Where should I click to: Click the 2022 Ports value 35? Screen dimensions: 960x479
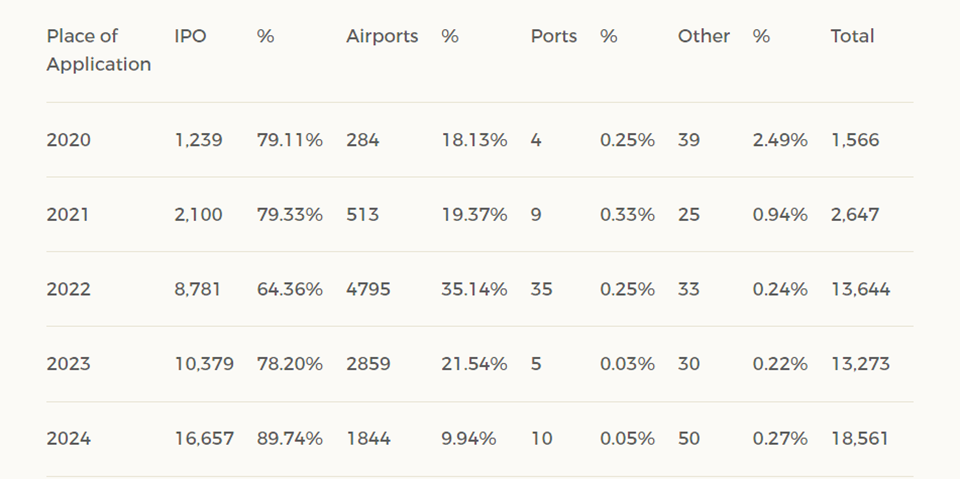pyautogui.click(x=541, y=290)
